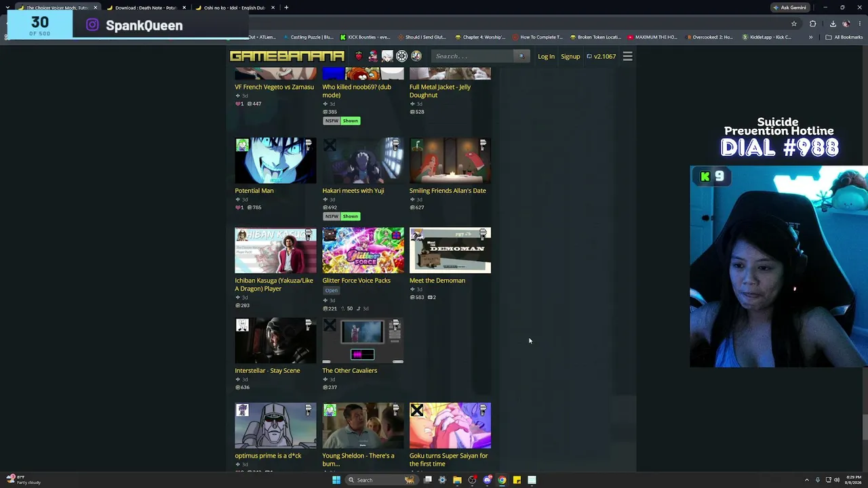The width and height of the screenshot is (868, 488).
Task: Open the GameBanana home logo
Action: pyautogui.click(x=287, y=56)
